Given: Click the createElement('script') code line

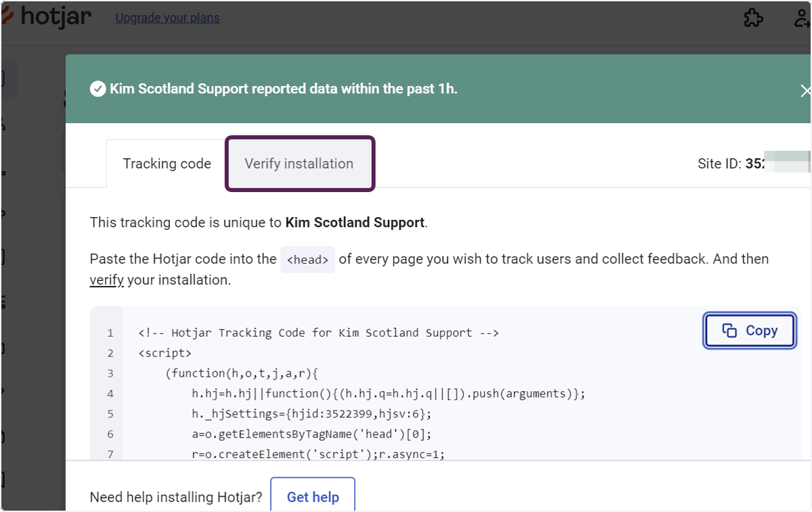Looking at the screenshot, I should pyautogui.click(x=318, y=455).
